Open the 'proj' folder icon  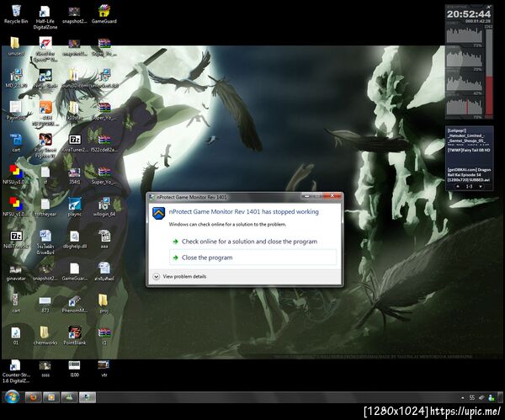pyautogui.click(x=104, y=304)
